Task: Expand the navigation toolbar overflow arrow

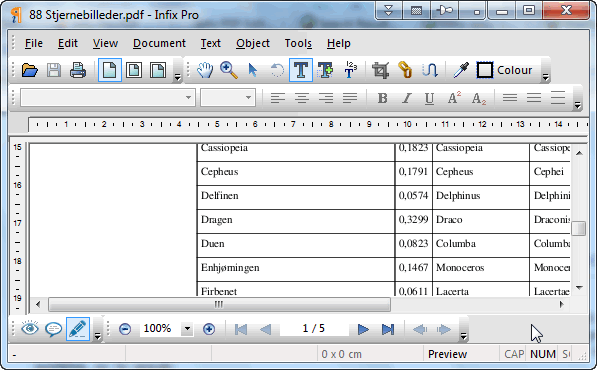Action: pyautogui.click(x=463, y=336)
